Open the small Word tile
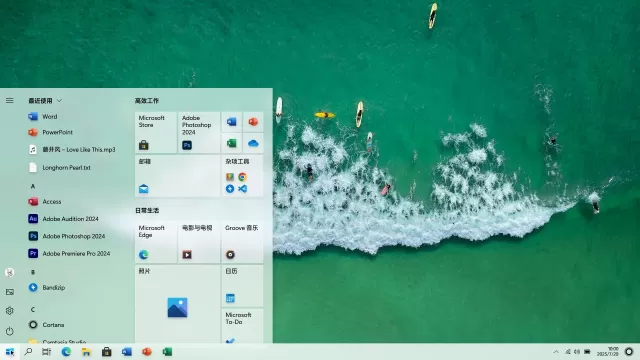The height and width of the screenshot is (360, 640). click(231, 122)
